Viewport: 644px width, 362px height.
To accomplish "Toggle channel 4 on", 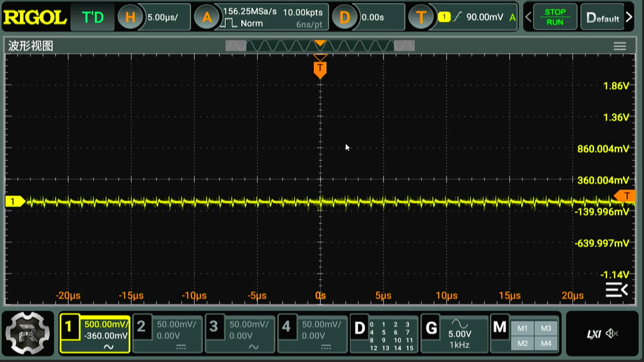I will 286,326.
